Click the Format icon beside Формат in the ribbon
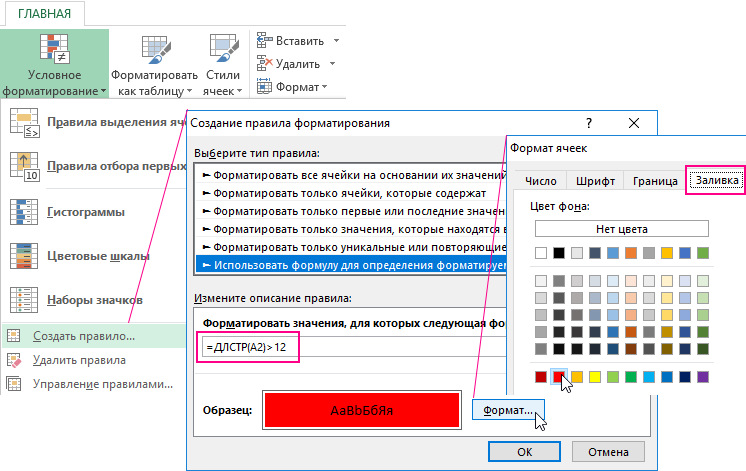This screenshot has width=746, height=471. click(x=265, y=86)
